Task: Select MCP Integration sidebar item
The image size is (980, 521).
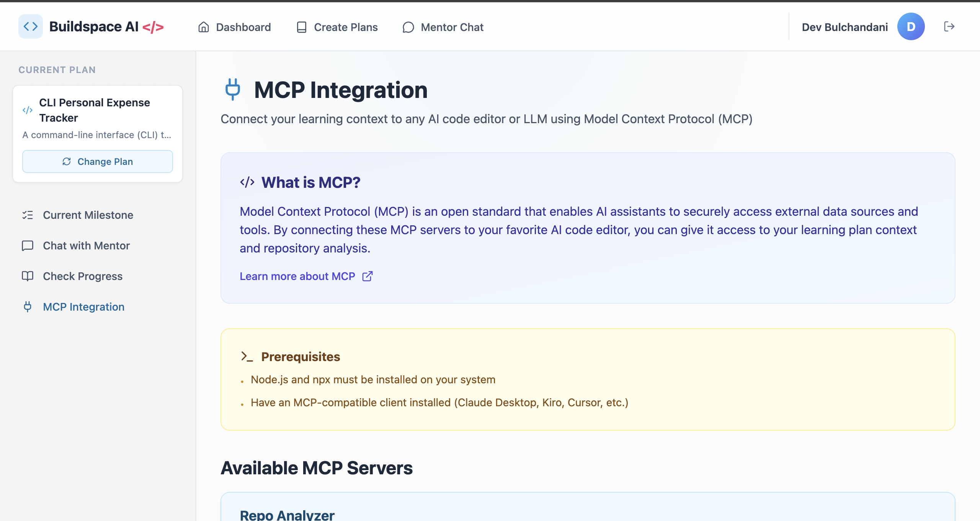Action: 83,307
